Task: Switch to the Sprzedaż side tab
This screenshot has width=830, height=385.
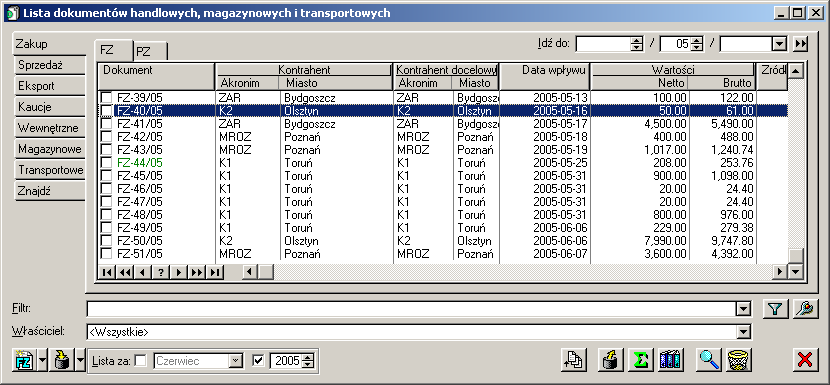Action: click(x=50, y=65)
